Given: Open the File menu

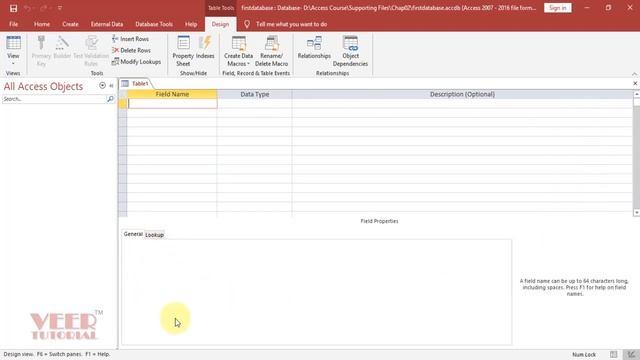Looking at the screenshot, I should [x=13, y=24].
